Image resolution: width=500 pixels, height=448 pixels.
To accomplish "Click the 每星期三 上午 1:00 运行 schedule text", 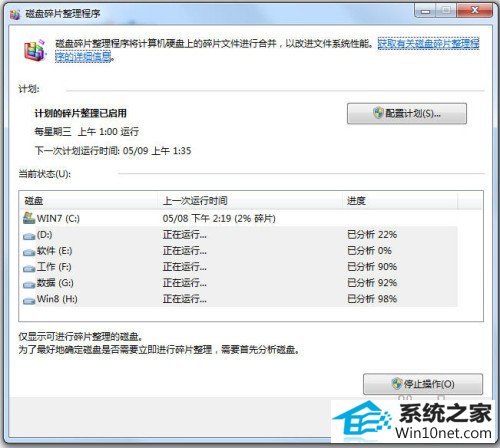I will point(87,132).
